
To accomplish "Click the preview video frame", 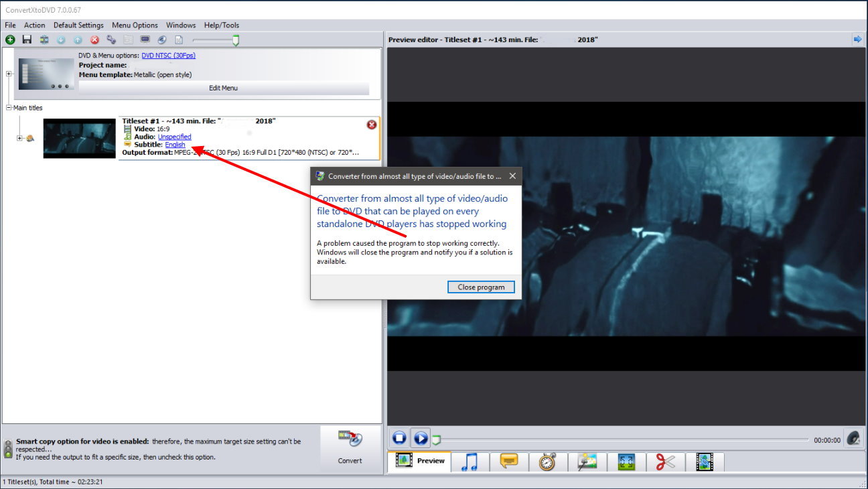I will [x=626, y=236].
